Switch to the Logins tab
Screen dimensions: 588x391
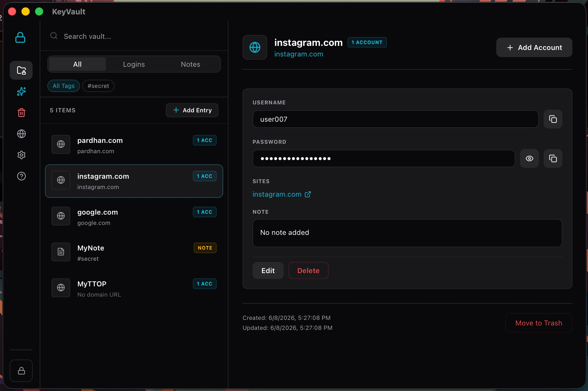(134, 64)
